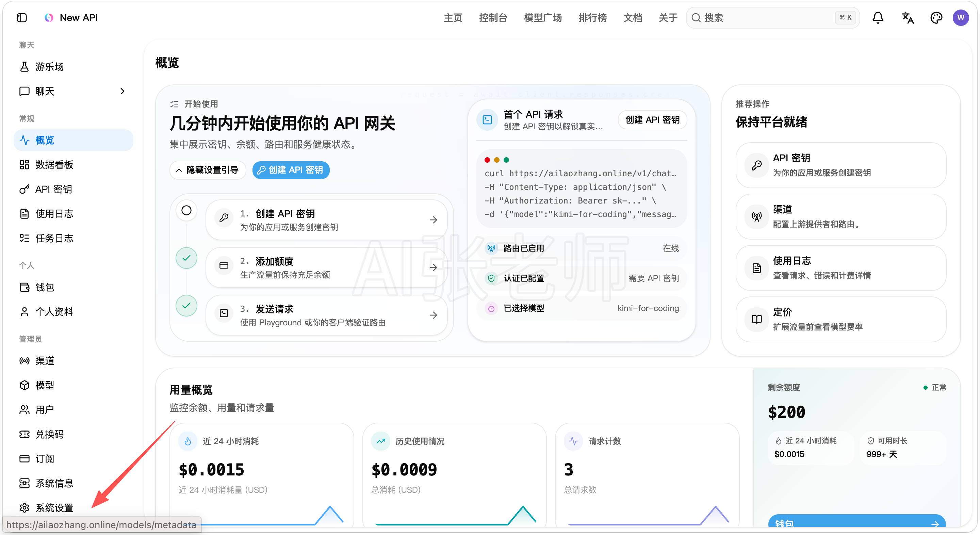Open 订阅 in the sidebar
Image resolution: width=980 pixels, height=535 pixels.
(73, 459)
